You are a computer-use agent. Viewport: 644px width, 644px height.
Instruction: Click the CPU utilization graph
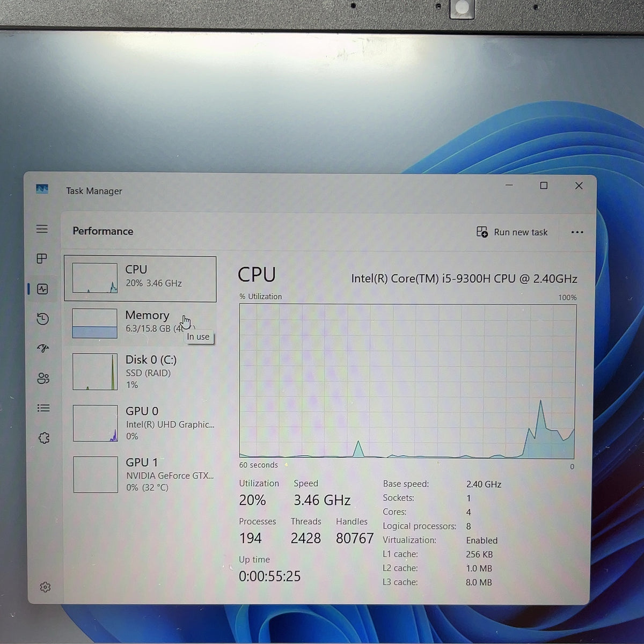coord(407,381)
